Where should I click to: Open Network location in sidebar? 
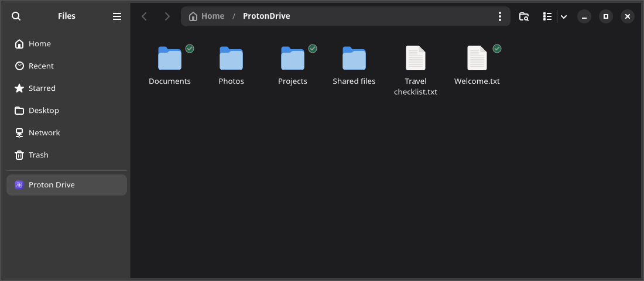pyautogui.click(x=67, y=133)
